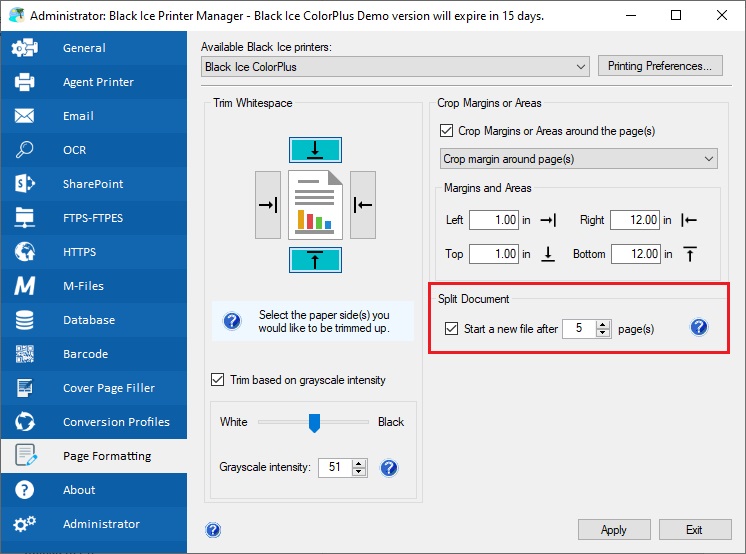Screen dimensions: 746x554
Task: Maximize the Printer Manager window
Action: pyautogui.click(x=676, y=15)
